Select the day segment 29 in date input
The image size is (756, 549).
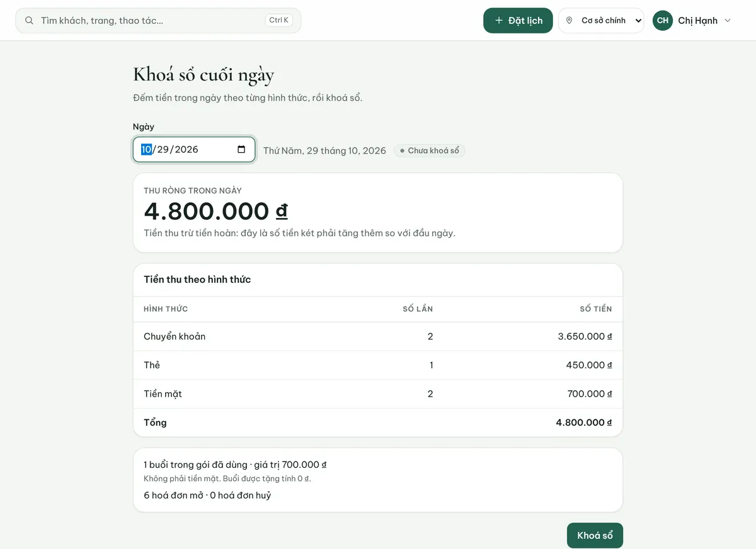point(163,150)
